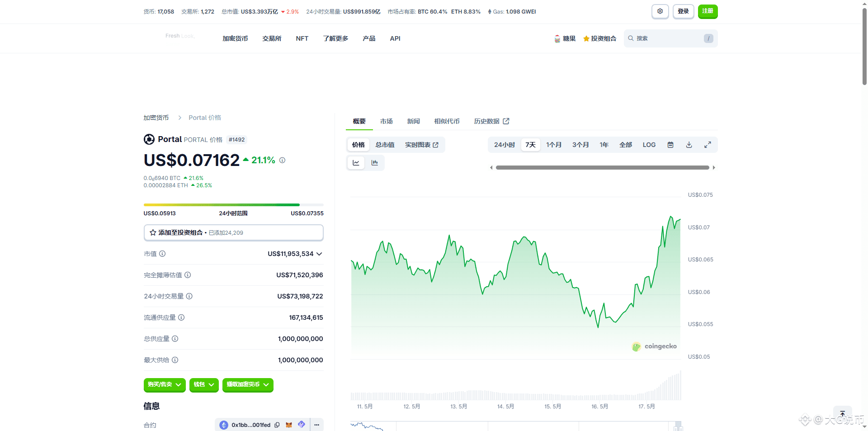868x431 pixels.
Task: Switch to the 概要 tab
Action: pos(359,121)
